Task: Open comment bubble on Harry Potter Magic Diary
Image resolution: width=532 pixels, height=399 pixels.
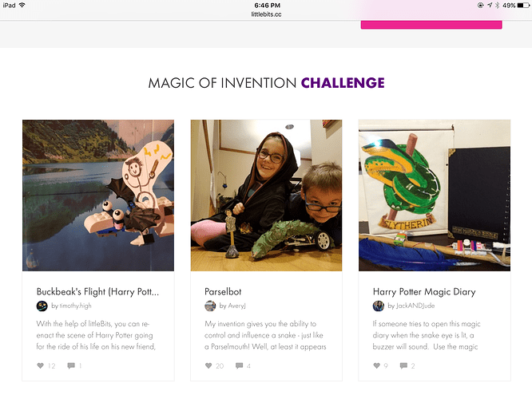Action: [404, 365]
